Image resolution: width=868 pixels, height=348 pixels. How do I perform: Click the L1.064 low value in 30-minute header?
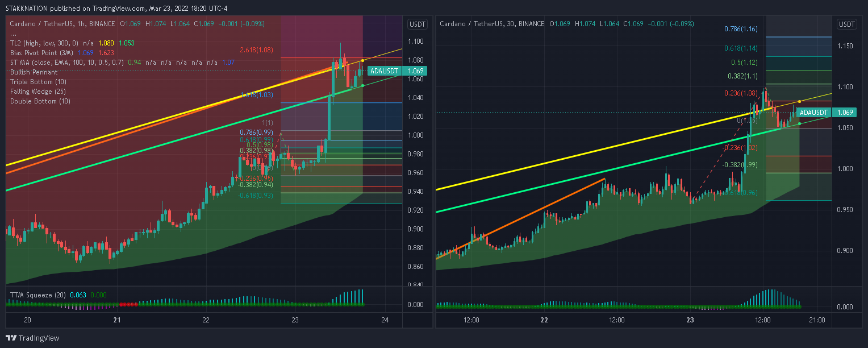point(610,24)
